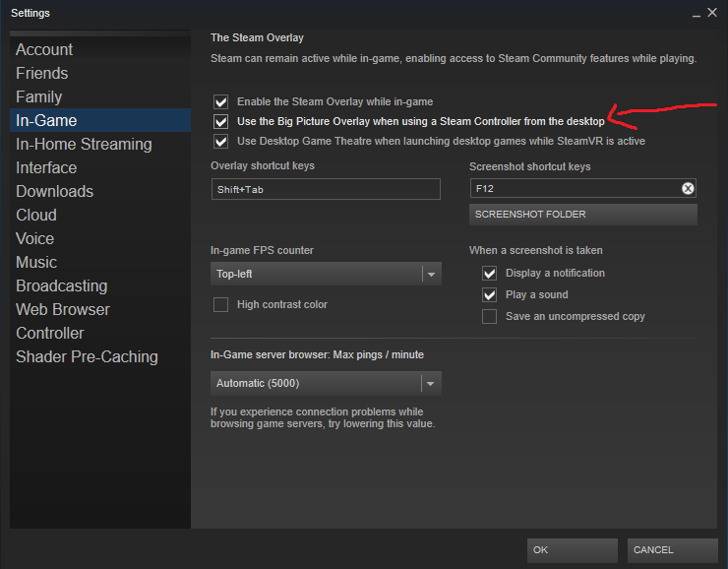Clear the F12 screenshot shortcut key

tap(688, 188)
